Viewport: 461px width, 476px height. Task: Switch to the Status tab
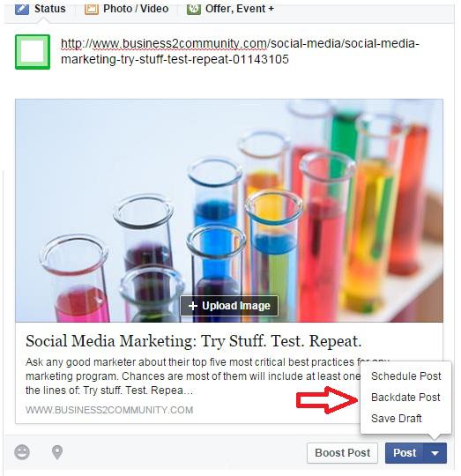pos(41,9)
